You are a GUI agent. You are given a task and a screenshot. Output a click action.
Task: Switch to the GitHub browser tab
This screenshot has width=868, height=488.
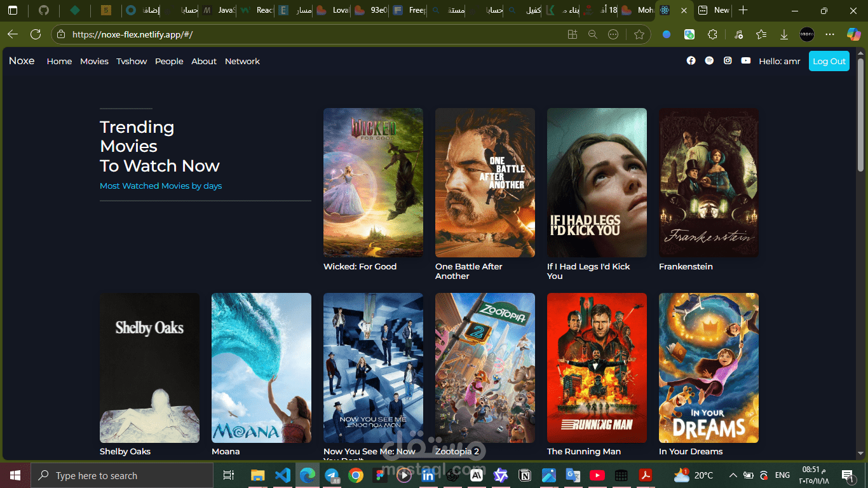(43, 10)
